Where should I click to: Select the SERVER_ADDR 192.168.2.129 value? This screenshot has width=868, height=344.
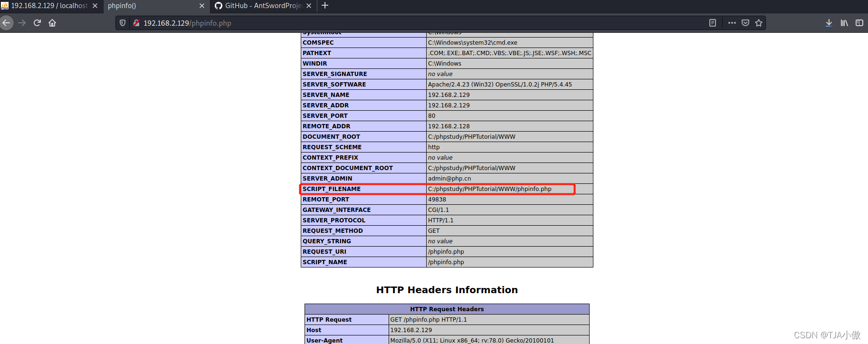(x=448, y=105)
